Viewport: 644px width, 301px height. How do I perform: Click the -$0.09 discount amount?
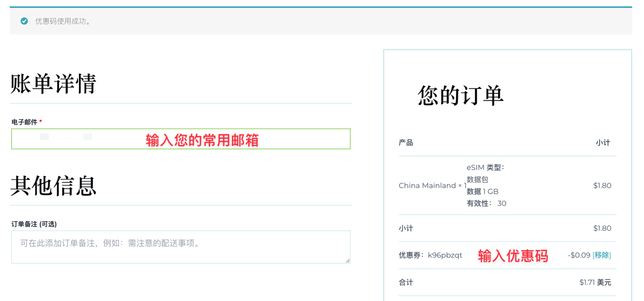click(x=579, y=255)
